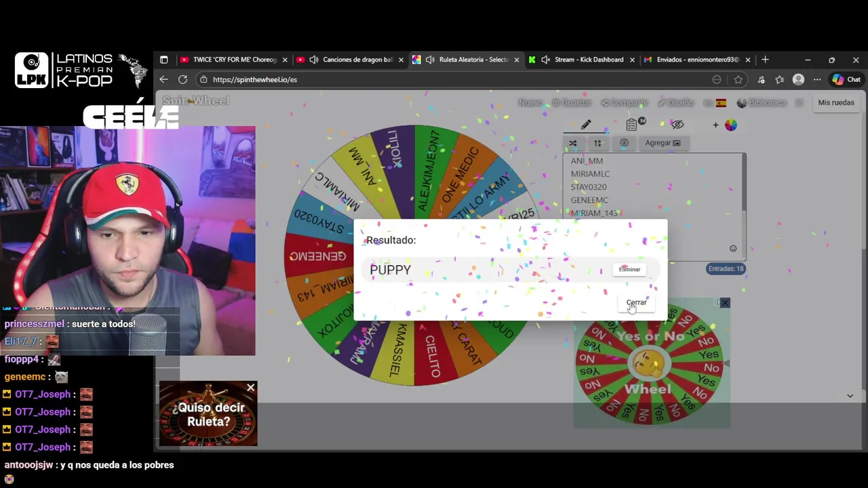
Task: Open Copilot Chat sidebar
Action: point(846,79)
